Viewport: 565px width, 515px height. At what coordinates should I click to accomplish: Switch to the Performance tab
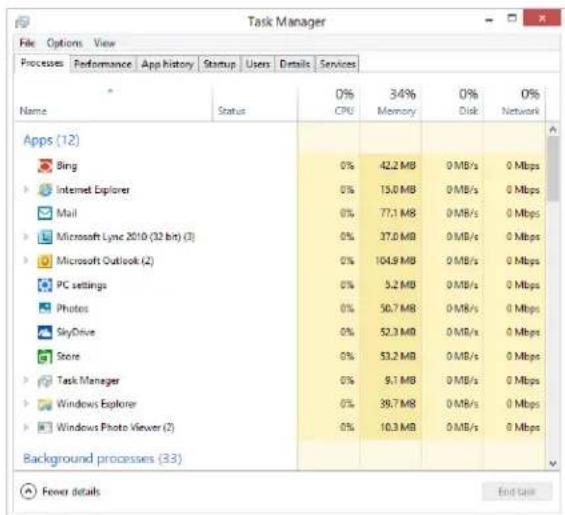coord(103,64)
